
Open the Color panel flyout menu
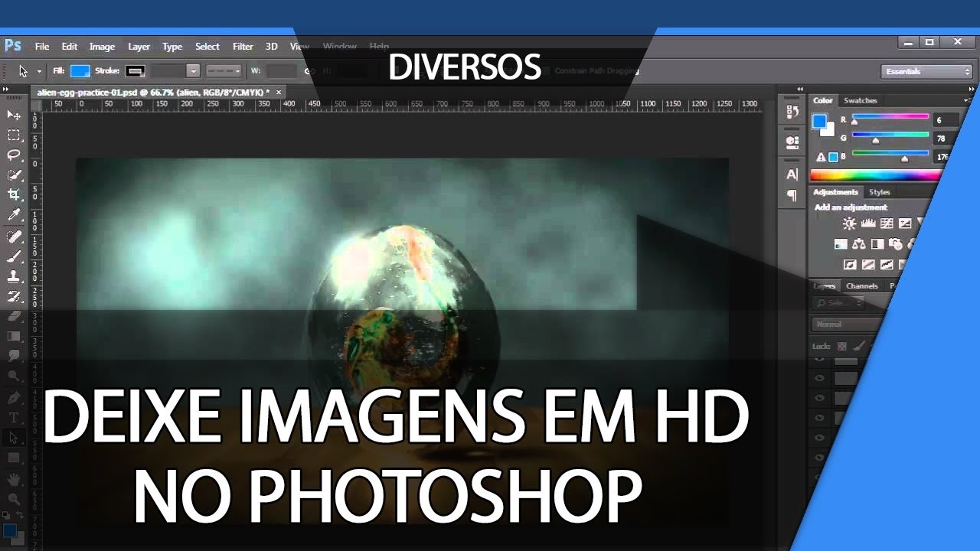point(966,100)
